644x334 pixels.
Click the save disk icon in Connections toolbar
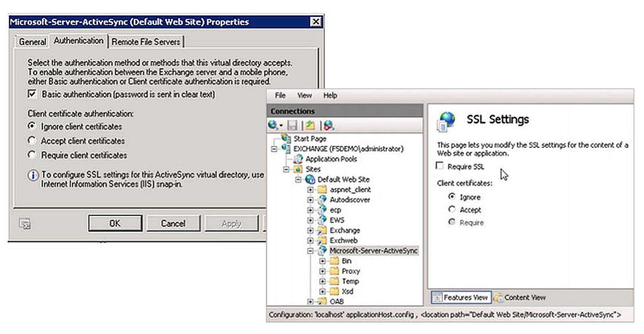click(x=292, y=126)
